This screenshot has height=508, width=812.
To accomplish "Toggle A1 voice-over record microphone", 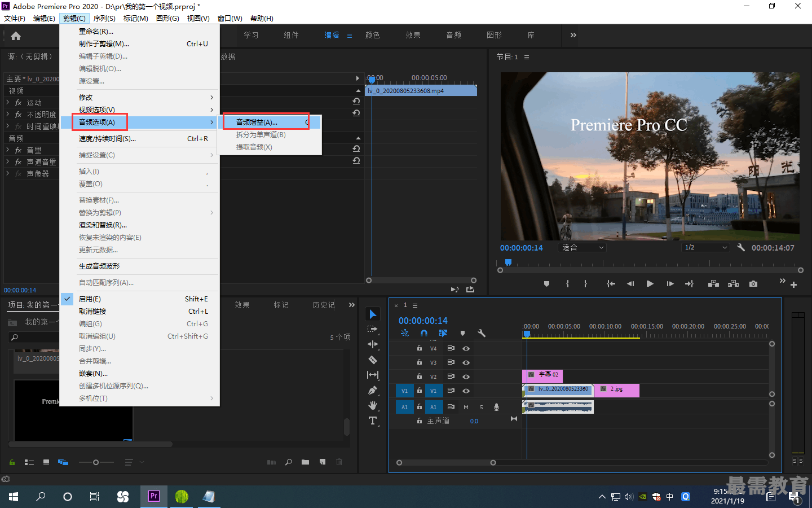I will tap(496, 407).
